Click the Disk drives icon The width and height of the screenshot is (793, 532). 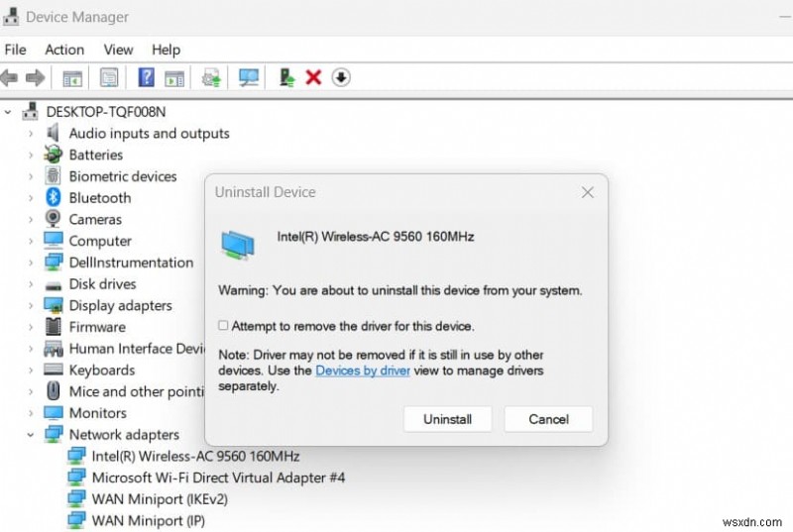tap(54, 286)
